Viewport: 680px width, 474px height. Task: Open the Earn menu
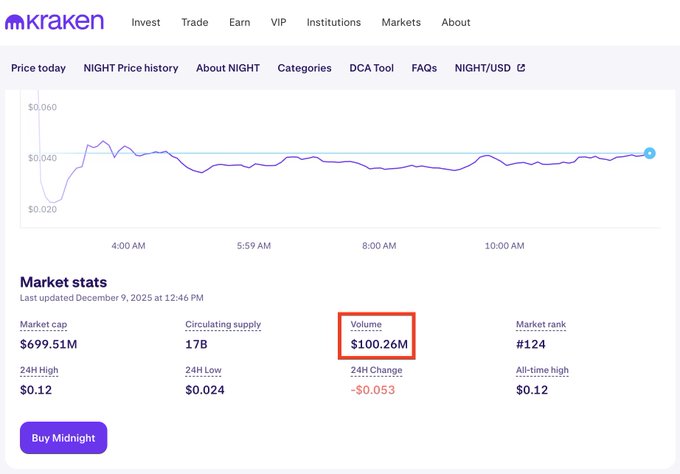click(239, 22)
